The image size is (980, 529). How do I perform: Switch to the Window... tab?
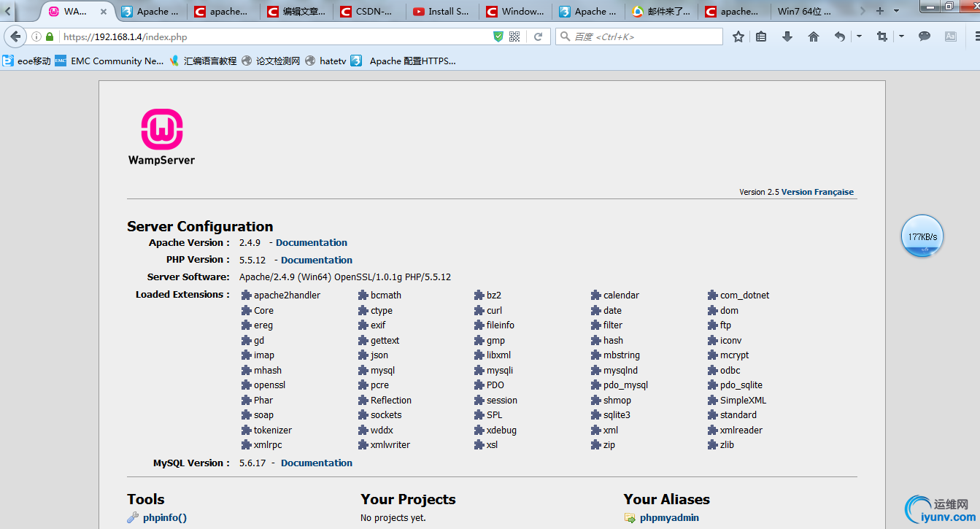click(x=515, y=11)
